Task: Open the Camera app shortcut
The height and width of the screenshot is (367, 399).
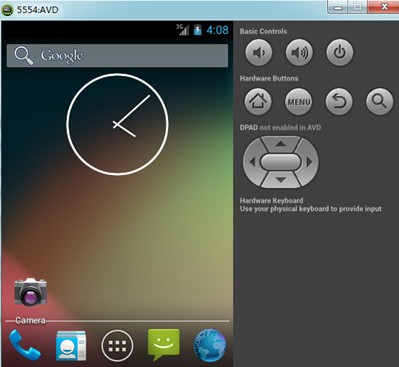Action: pos(30,292)
